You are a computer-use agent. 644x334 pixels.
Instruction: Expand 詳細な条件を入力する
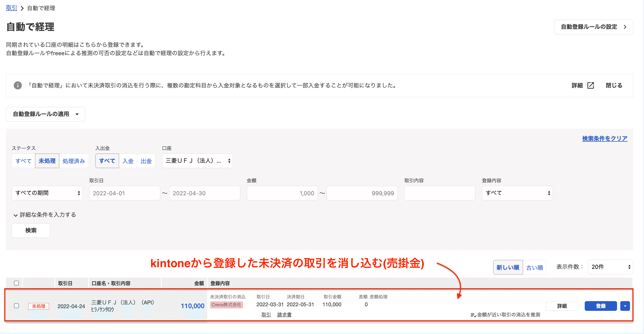click(x=45, y=215)
